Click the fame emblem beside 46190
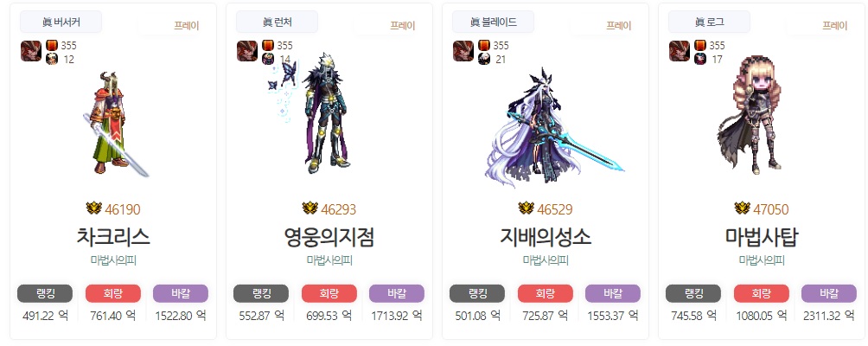868x346 pixels. point(94,208)
